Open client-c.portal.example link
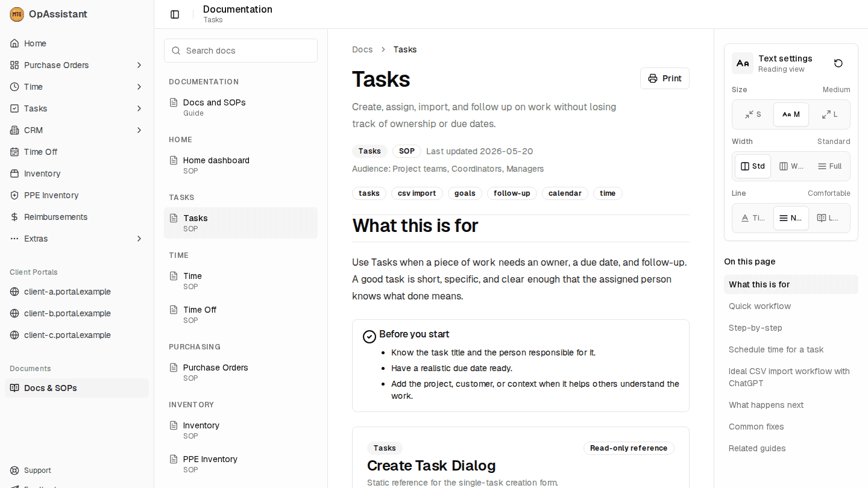 (x=77, y=335)
